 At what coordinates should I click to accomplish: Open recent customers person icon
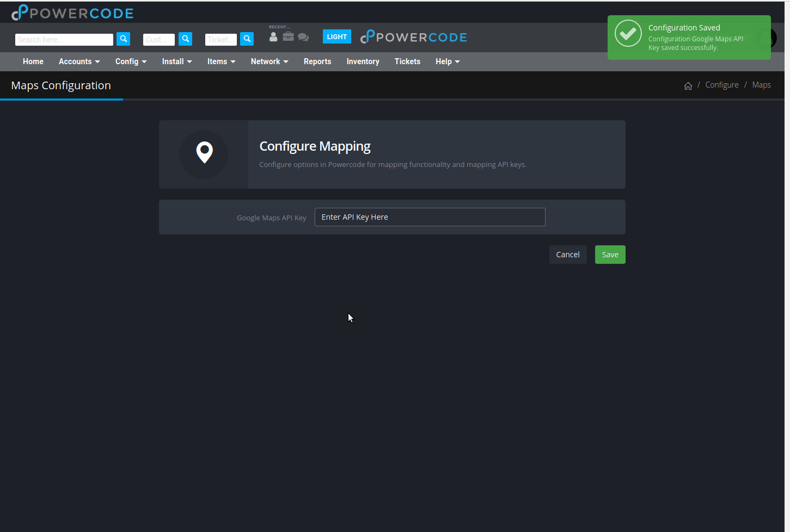tap(273, 36)
